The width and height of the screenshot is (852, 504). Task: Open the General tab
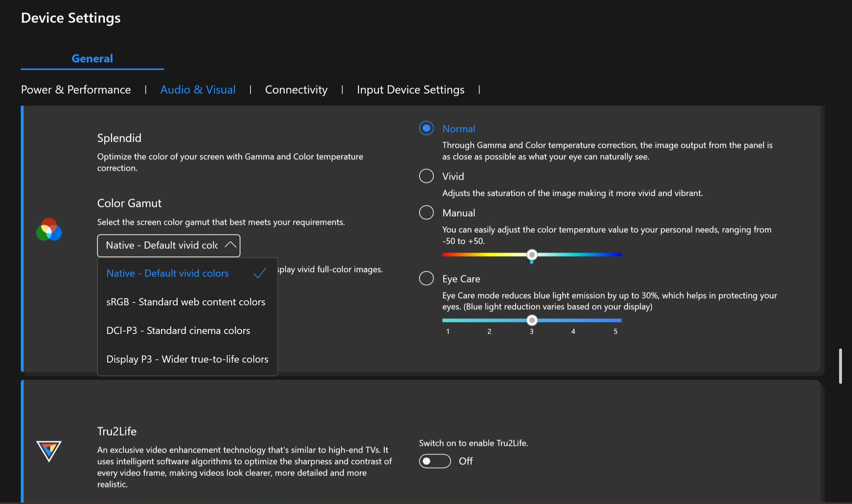(x=92, y=58)
